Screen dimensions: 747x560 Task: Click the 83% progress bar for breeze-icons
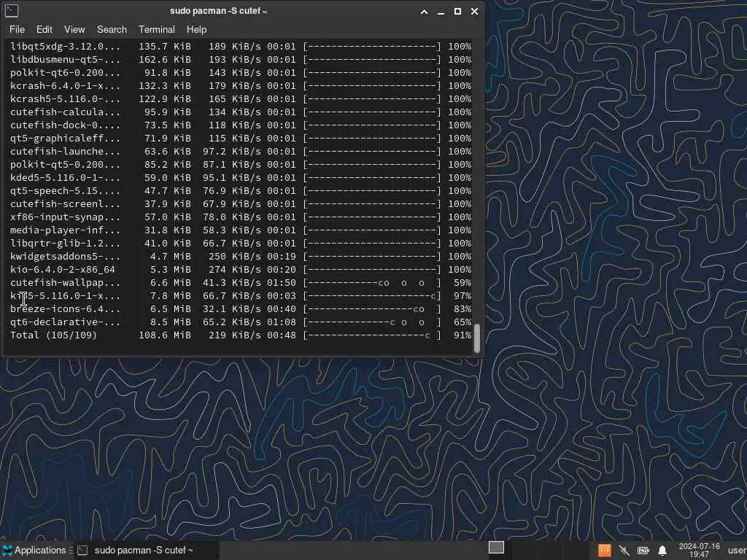pyautogui.click(x=372, y=309)
